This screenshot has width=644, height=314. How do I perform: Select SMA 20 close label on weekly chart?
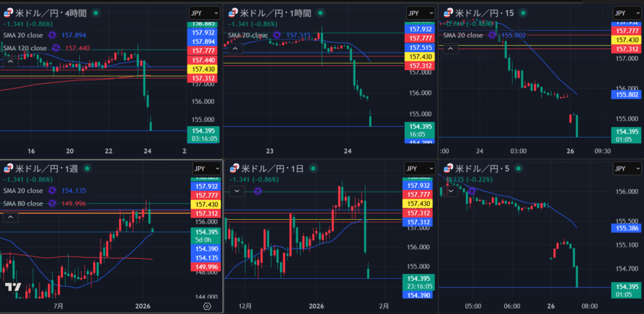[24, 191]
